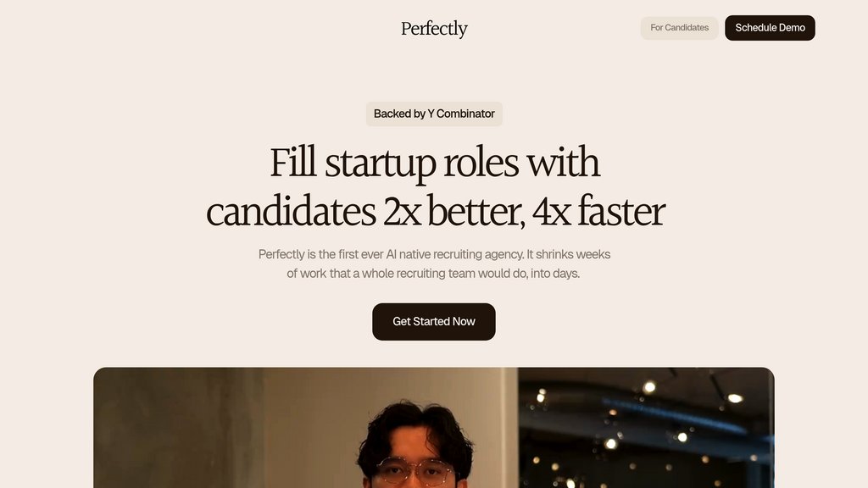
Task: Click the man's glasses in the video
Action: (415, 472)
